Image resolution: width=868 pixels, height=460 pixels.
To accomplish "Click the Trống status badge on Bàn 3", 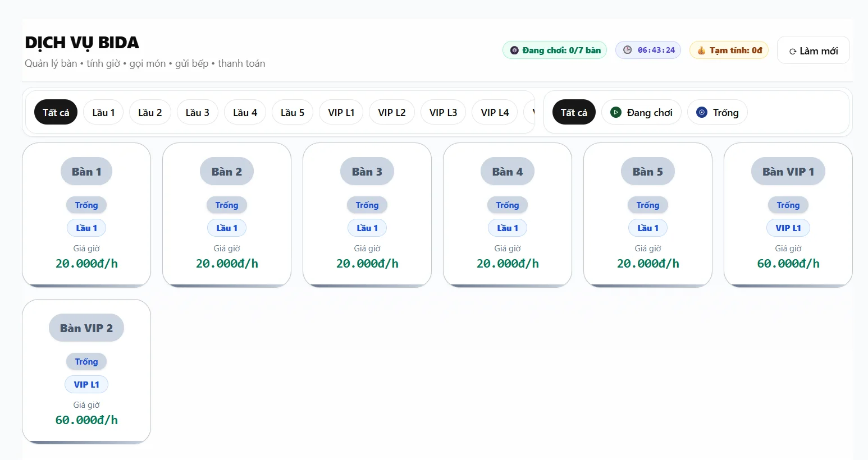I will [x=367, y=205].
